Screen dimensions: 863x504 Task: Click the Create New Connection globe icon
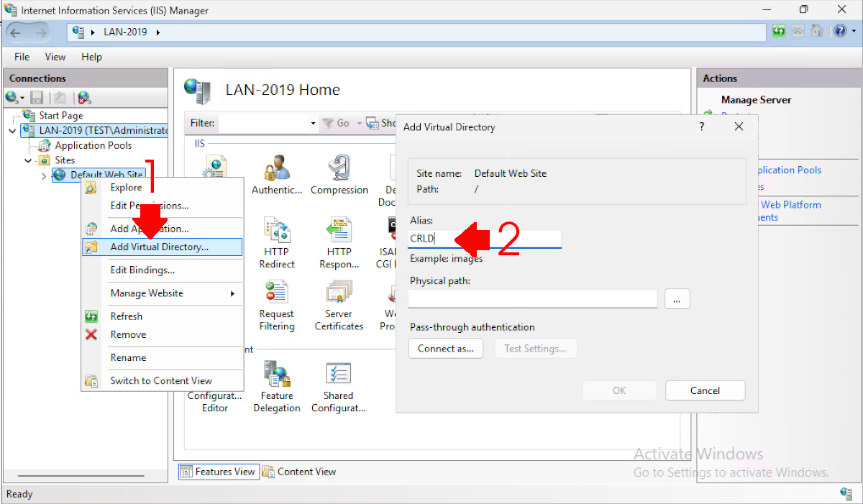coord(12,97)
